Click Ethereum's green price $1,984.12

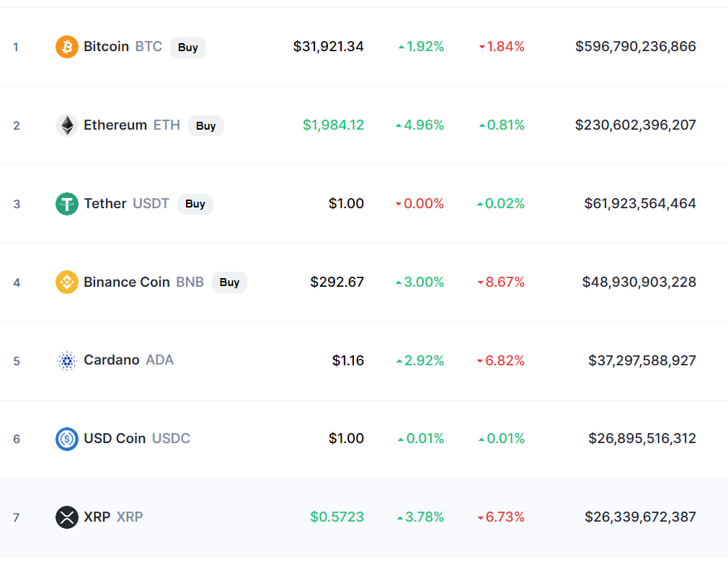tap(333, 125)
